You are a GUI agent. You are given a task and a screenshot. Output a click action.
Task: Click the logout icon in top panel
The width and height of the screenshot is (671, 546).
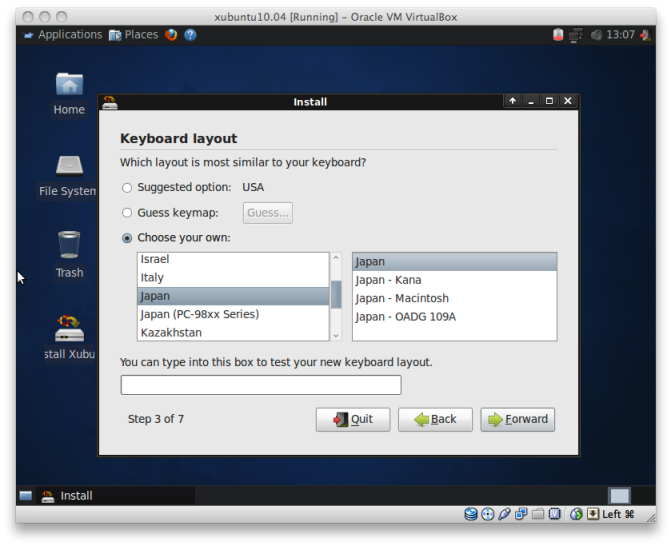click(645, 35)
